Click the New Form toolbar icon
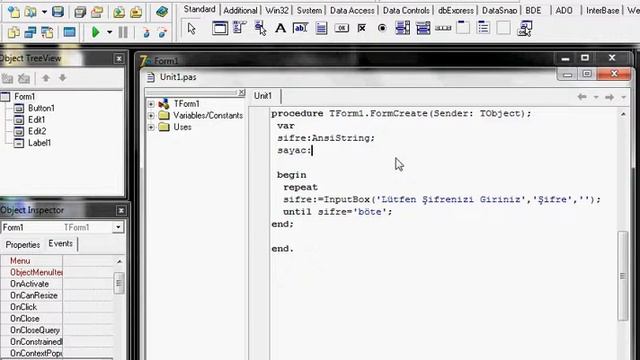 (69, 32)
